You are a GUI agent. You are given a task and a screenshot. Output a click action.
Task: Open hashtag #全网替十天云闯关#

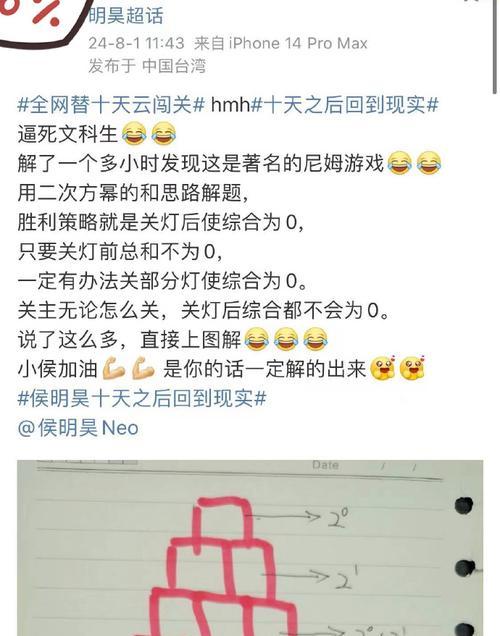point(111,105)
